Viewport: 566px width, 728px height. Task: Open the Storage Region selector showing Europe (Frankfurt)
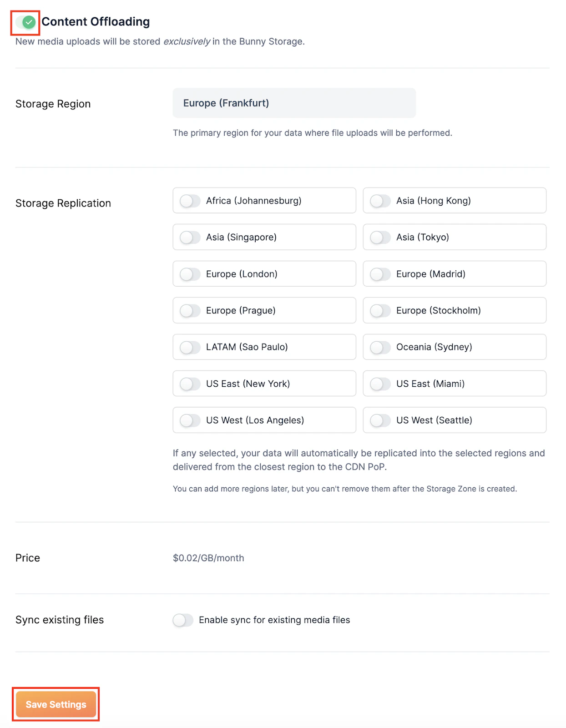[294, 103]
